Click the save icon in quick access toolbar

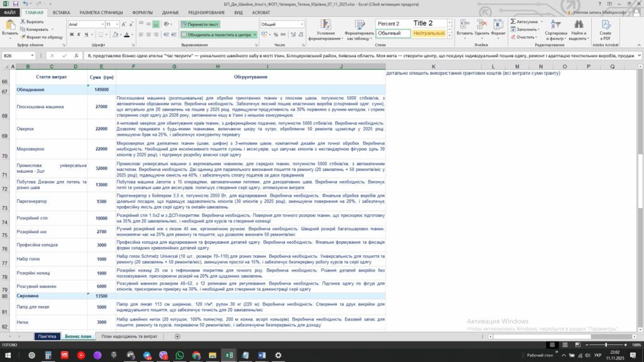point(15,4)
